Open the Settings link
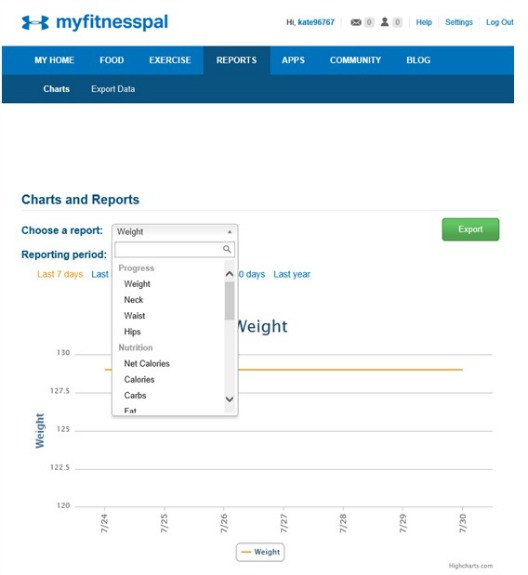 [459, 22]
